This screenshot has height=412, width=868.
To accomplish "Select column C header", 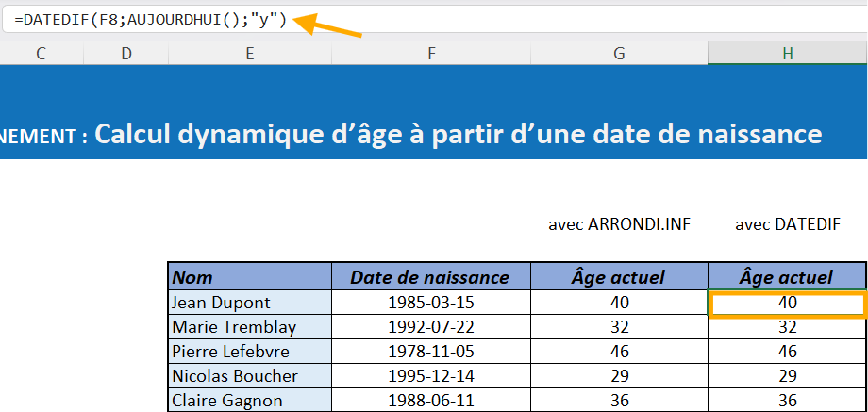I will [42, 54].
